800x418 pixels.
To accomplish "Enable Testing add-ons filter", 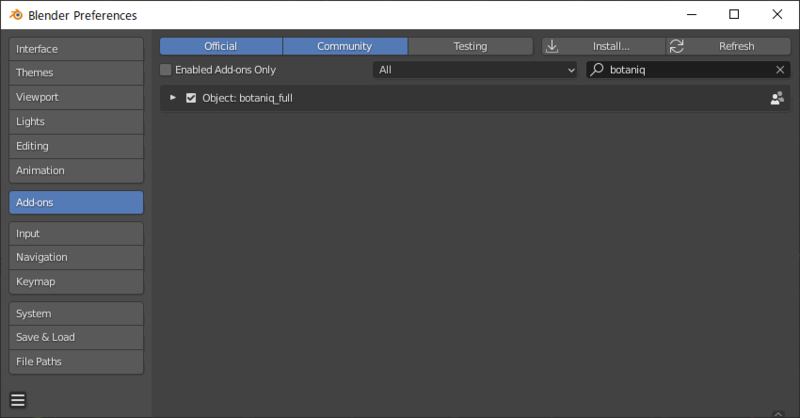I will point(470,46).
